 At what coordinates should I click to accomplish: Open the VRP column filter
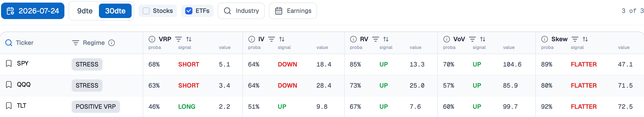(x=179, y=39)
